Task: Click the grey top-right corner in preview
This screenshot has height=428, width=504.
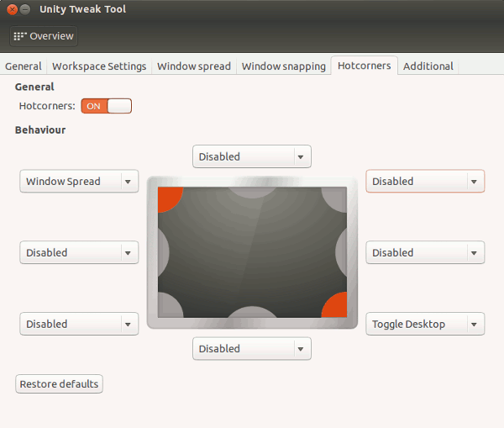Action: [x=336, y=198]
